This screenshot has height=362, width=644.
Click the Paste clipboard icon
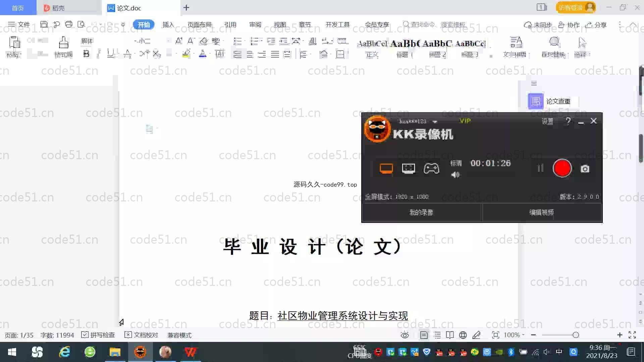pos(14,43)
